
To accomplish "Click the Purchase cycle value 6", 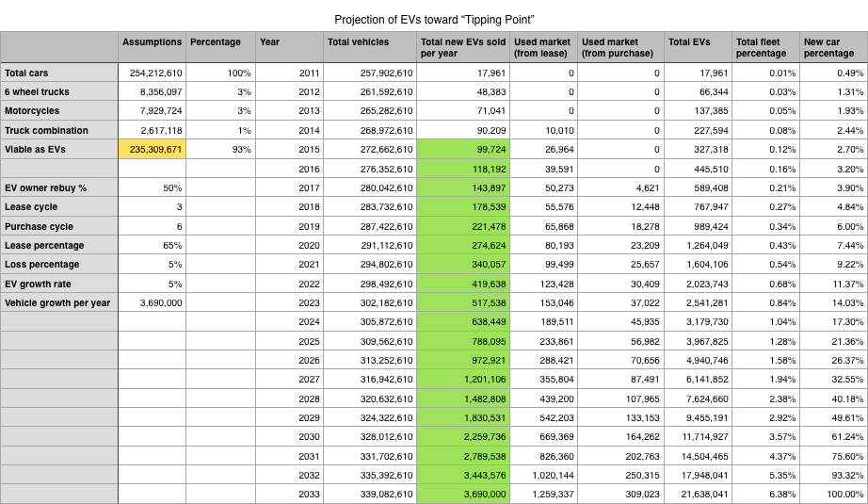I will (x=153, y=226).
